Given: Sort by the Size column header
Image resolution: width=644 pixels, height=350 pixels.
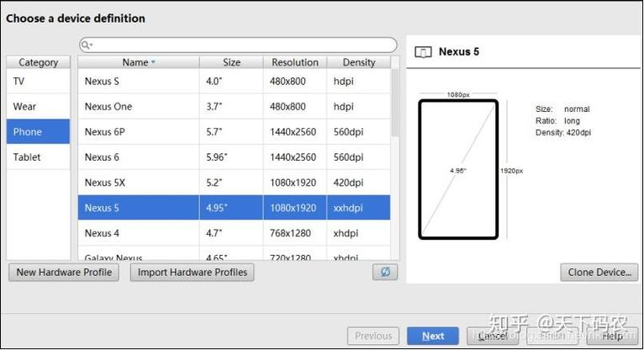Looking at the screenshot, I should click(x=231, y=62).
